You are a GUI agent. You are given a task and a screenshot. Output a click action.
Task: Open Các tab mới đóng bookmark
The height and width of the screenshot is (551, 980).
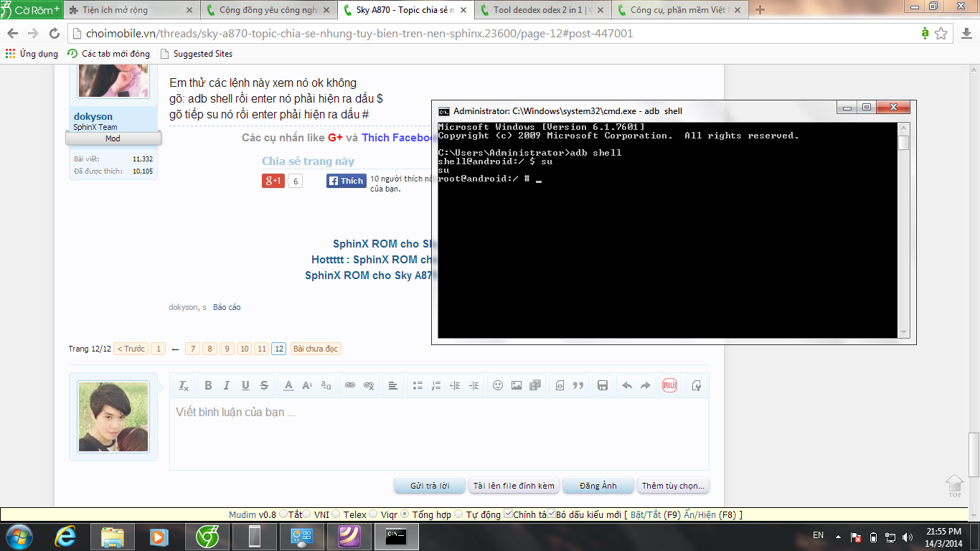[108, 54]
